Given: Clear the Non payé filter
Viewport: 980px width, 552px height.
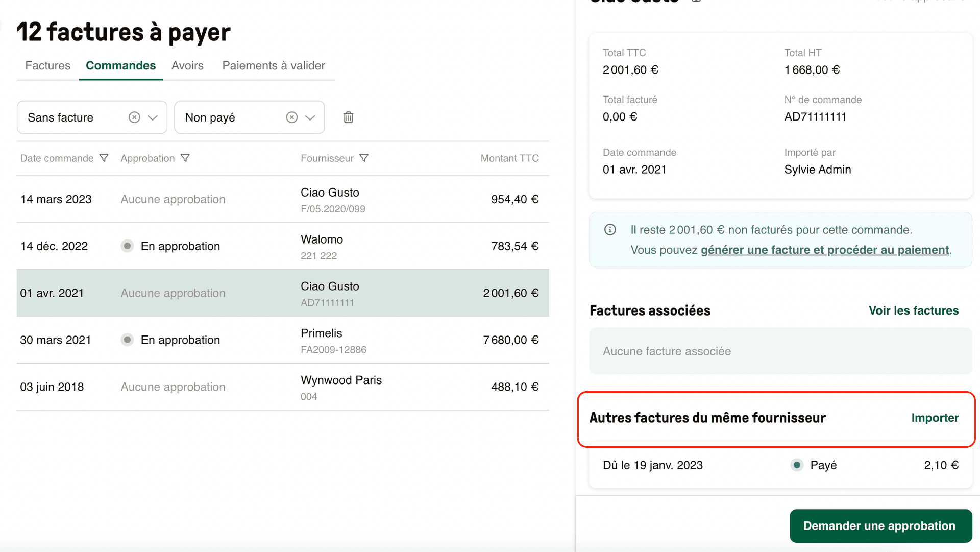Looking at the screenshot, I should [291, 117].
